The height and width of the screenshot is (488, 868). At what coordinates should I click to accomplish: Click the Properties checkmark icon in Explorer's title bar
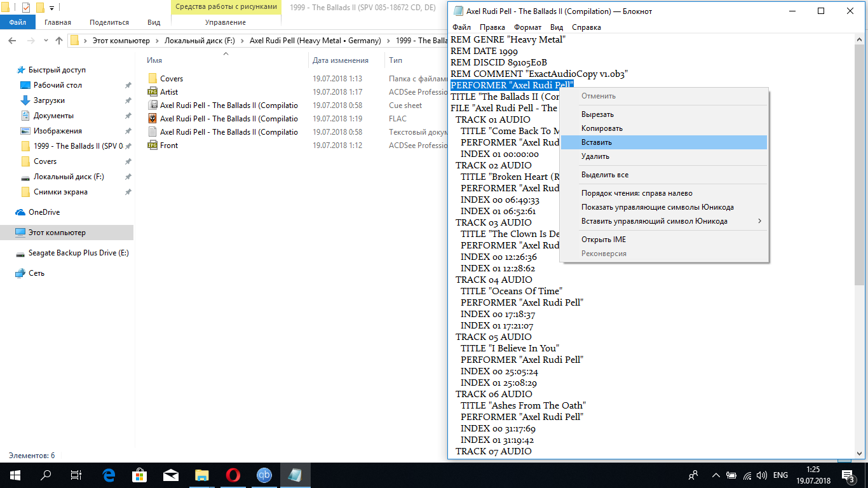[26, 8]
